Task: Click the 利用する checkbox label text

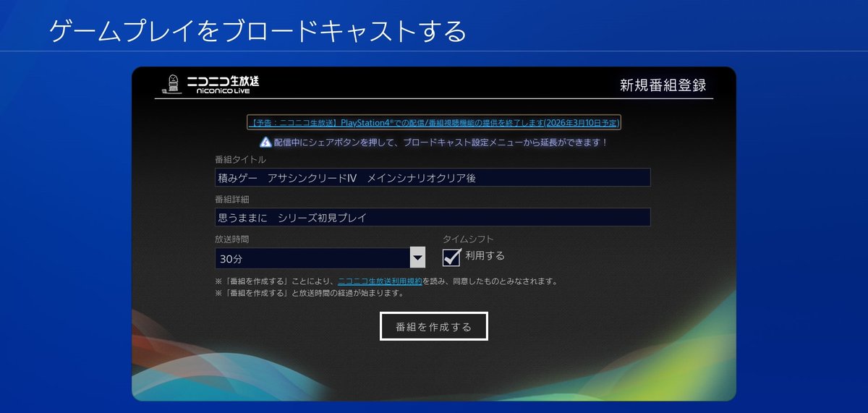Action: [x=485, y=255]
